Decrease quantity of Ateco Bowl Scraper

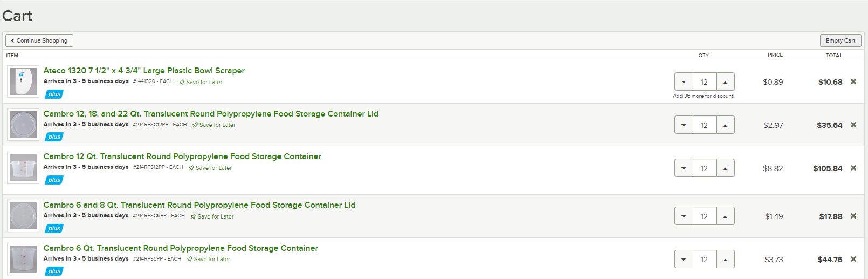click(684, 81)
